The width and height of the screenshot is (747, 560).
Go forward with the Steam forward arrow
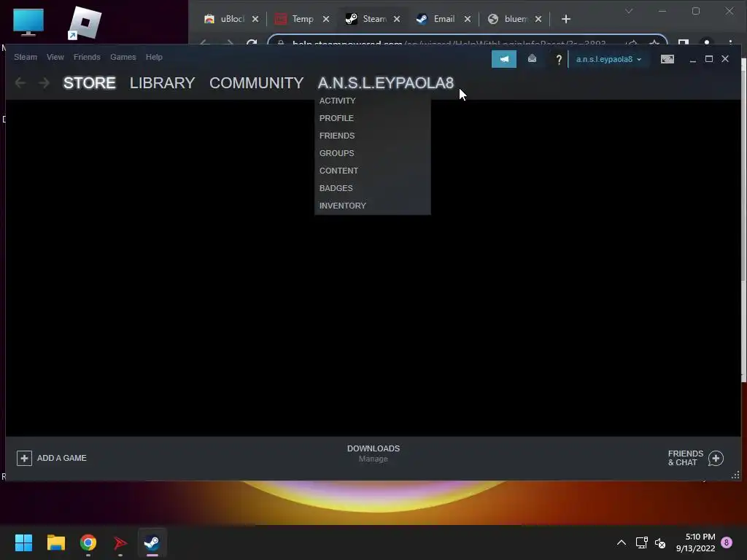pos(44,83)
